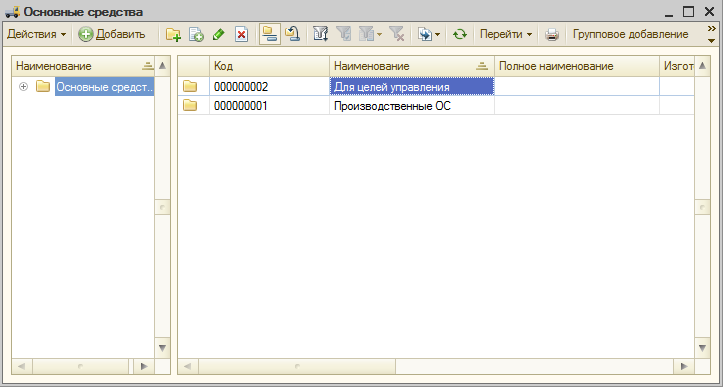Click the Disable filter icon
This screenshot has height=387, width=723.
click(x=397, y=35)
